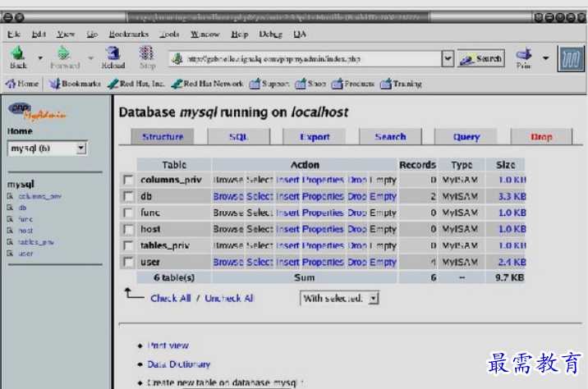588x389 pixels.
Task: Expand the URL history dropdown arrow
Action: pyautogui.click(x=448, y=59)
